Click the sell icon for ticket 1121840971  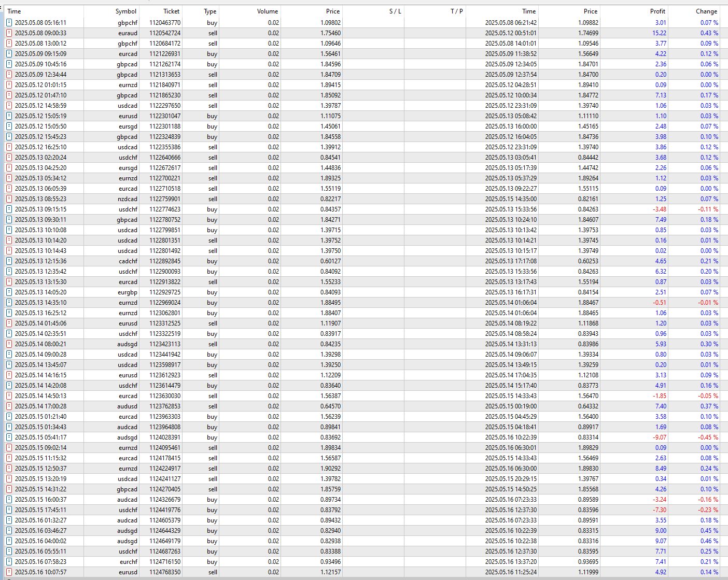[x=9, y=85]
